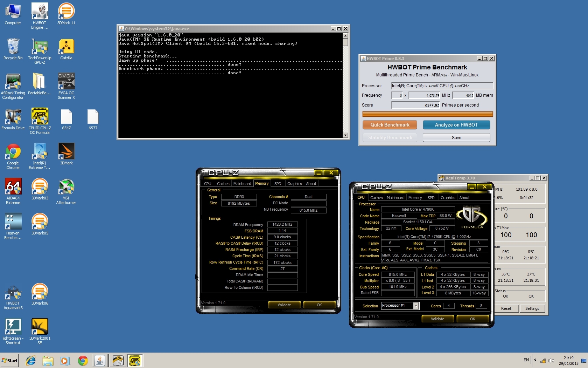Screen dimensions: 588x368
Task: Open the Computer desktop icon
Action: 13,14
